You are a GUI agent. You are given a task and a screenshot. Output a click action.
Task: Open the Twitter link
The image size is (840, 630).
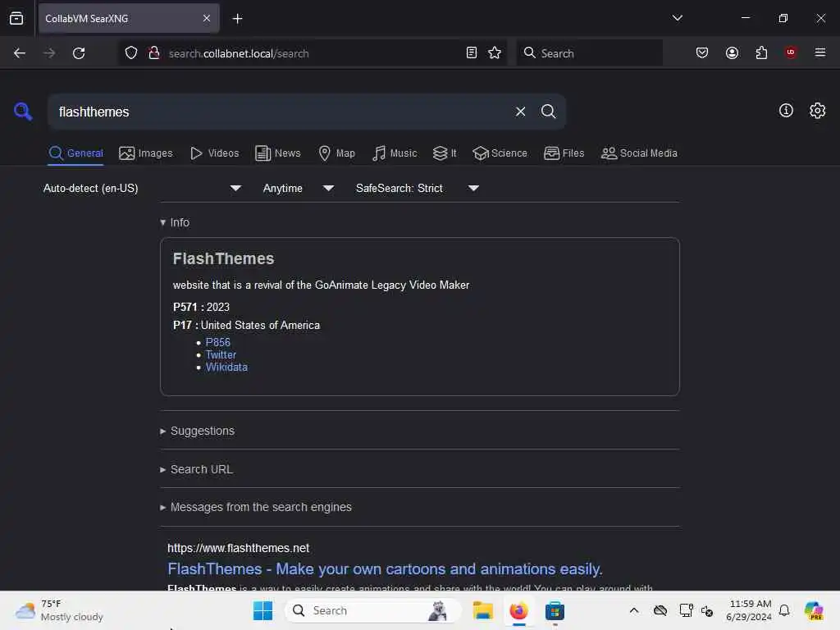click(221, 354)
